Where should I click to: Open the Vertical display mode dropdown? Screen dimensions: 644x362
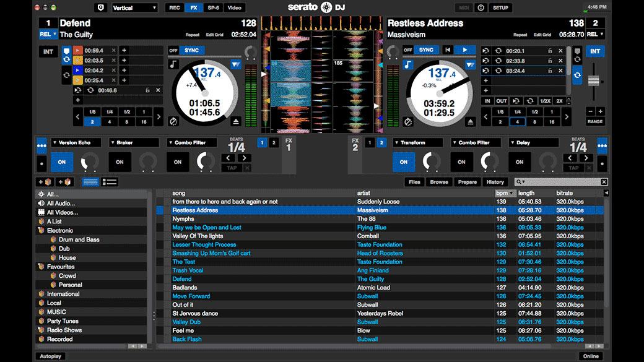pos(135,8)
